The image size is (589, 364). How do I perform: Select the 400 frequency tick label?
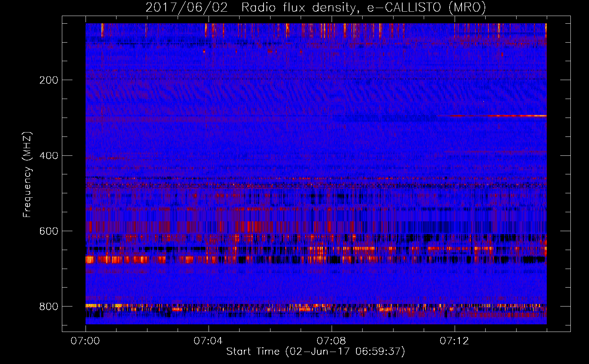[x=49, y=156]
